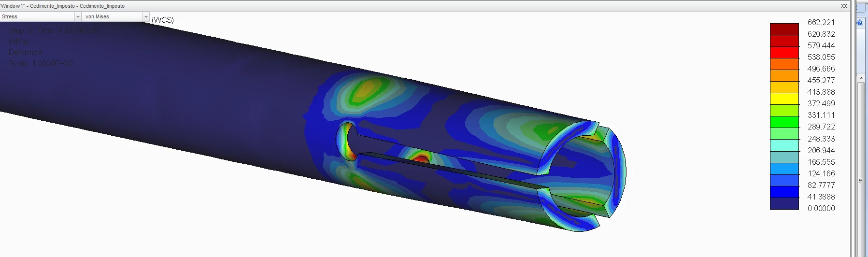Viewport: 868px width, 257px height.
Task: Click the legend value 248.333
Action: coord(821,139)
